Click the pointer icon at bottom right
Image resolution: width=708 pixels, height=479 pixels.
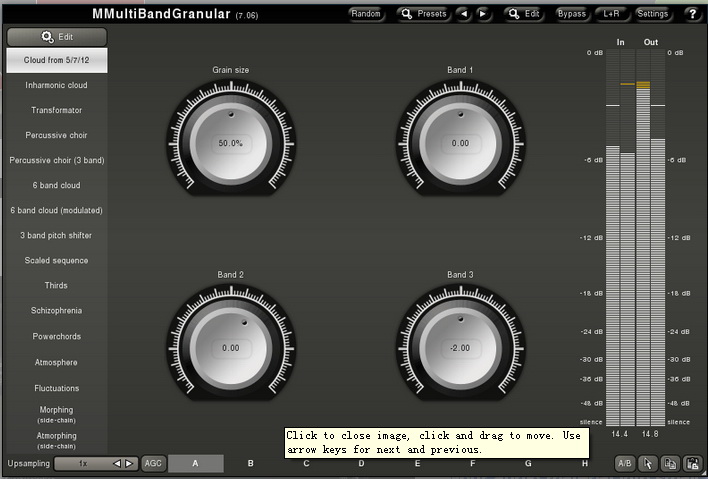647,463
